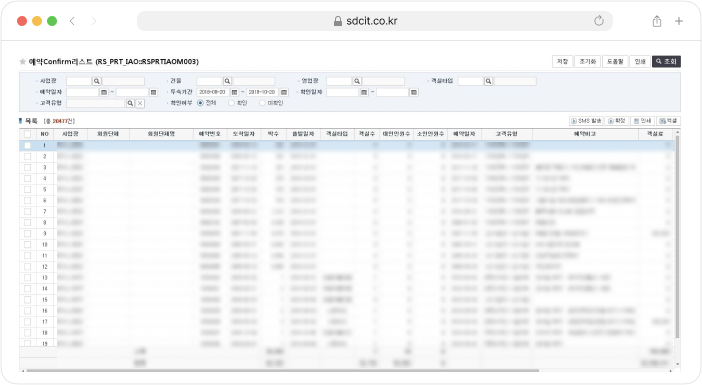Open the 건물 search lookup icon
Screen dimensions: 702x385
click(227, 81)
